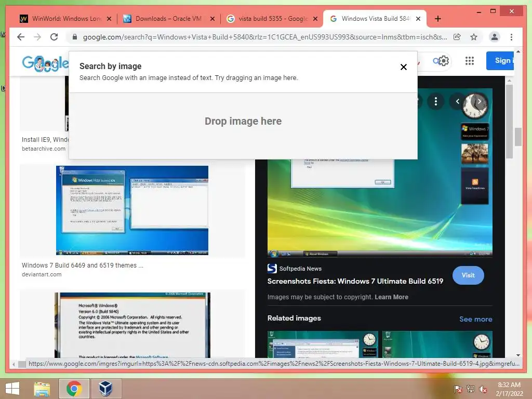The height and width of the screenshot is (399, 532).
Task: Click the page vertical scrollbar thumb
Action: click(x=518, y=137)
